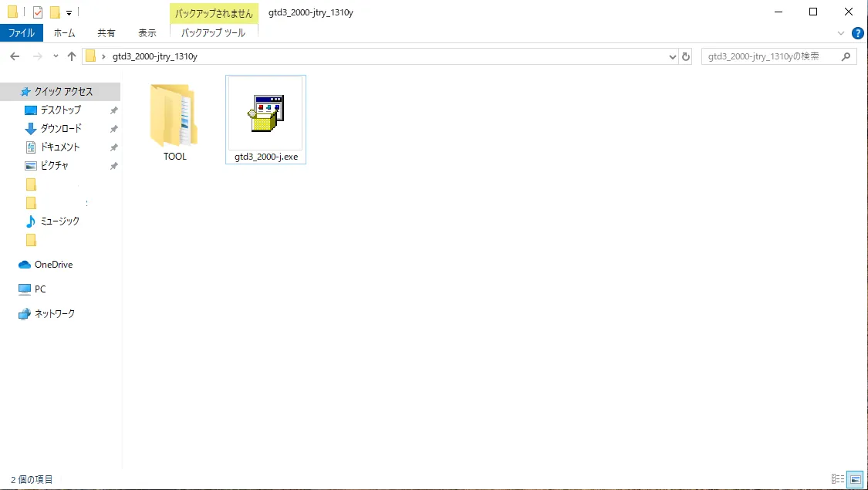
Task: Expand the address bar history dropdown
Action: 672,56
